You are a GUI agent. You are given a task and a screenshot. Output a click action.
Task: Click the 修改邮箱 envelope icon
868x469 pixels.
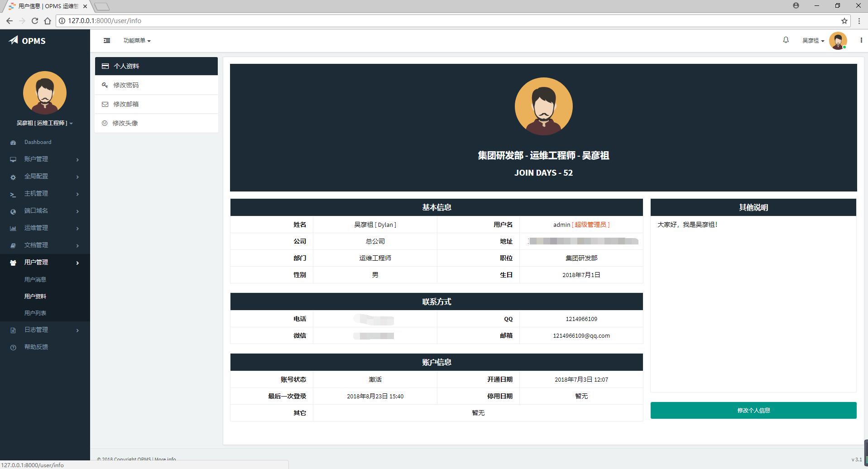click(105, 104)
